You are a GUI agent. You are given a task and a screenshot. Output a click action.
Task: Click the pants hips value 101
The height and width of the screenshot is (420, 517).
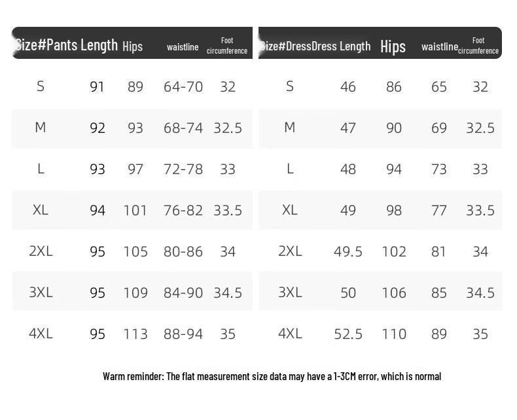point(135,211)
